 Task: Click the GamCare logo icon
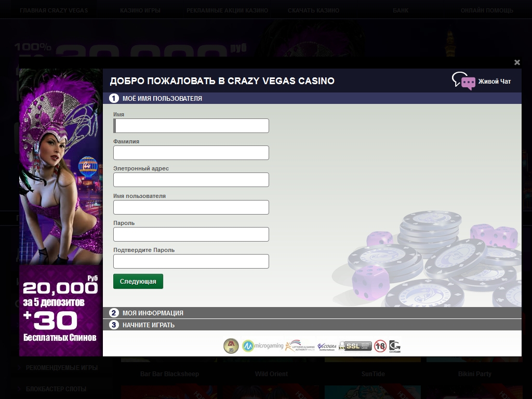(x=395, y=347)
